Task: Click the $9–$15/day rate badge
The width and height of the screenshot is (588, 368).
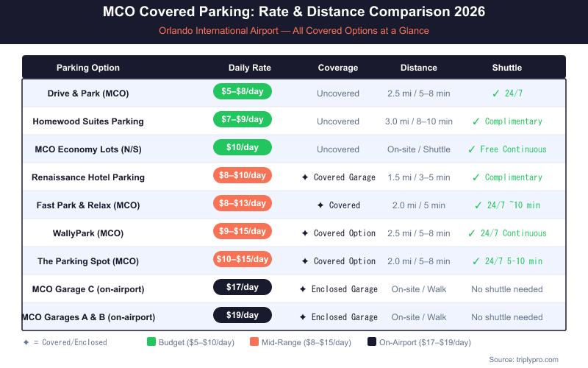Action: pos(243,231)
